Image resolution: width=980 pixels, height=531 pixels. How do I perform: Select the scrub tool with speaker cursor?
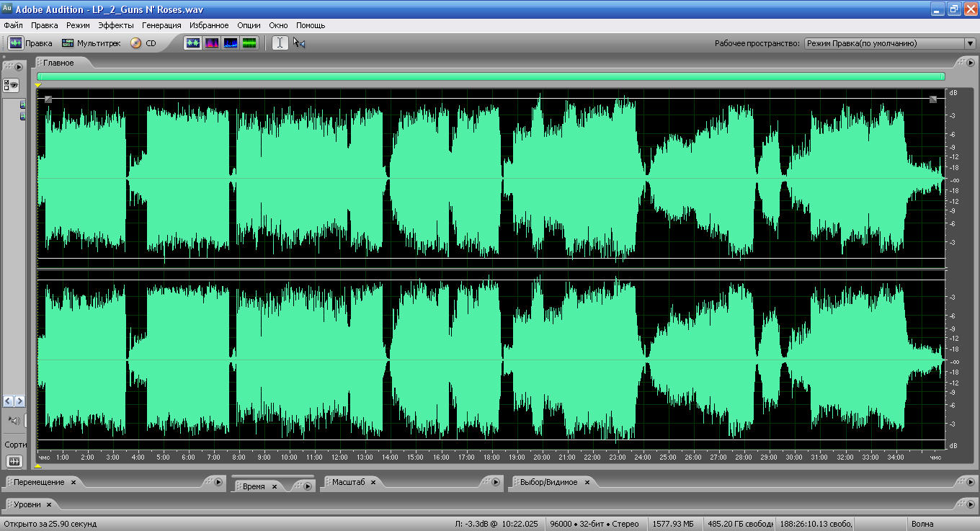coord(299,43)
